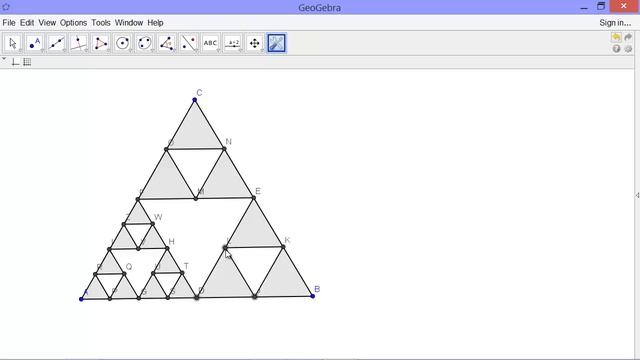Select the Move arrow tool

(13, 43)
